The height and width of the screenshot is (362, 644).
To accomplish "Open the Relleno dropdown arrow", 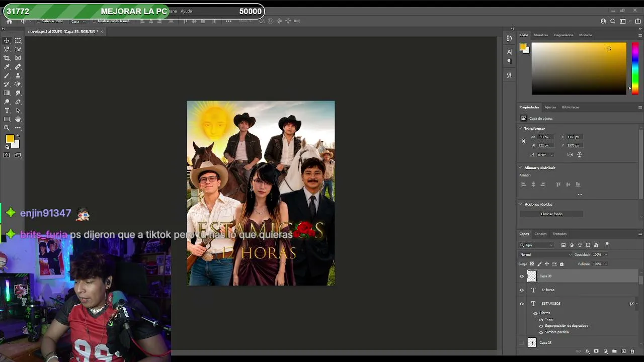I will click(x=605, y=264).
